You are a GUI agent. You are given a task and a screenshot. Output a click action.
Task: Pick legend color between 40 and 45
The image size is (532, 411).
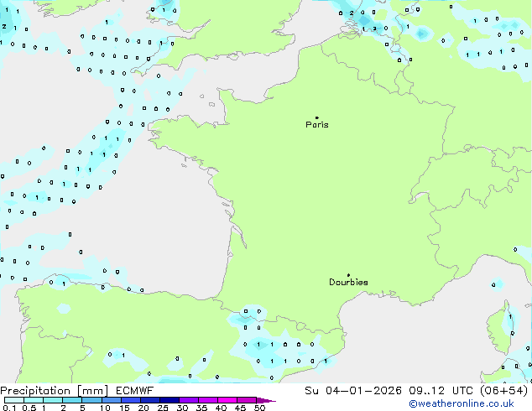[230, 401]
